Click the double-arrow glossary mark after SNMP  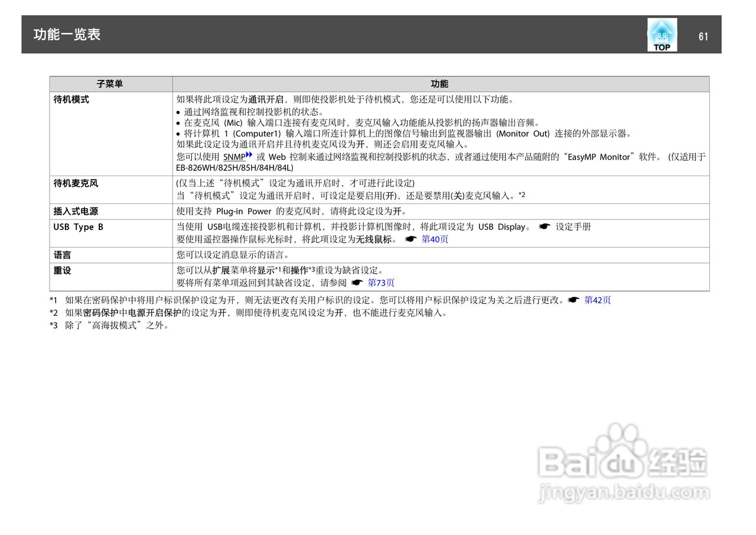tap(249, 155)
